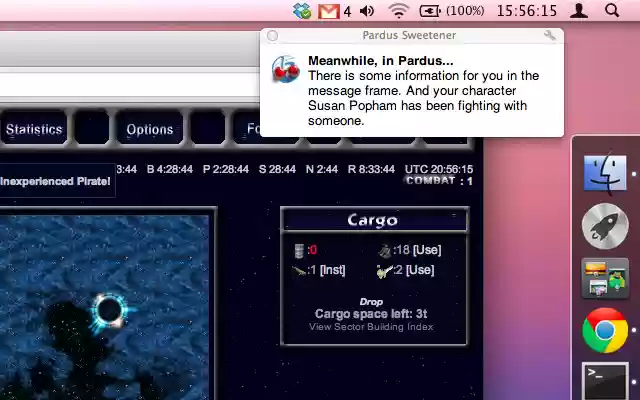Click the cherry Pardus Sweetener notification icon
The width and height of the screenshot is (640, 400).
(286, 69)
